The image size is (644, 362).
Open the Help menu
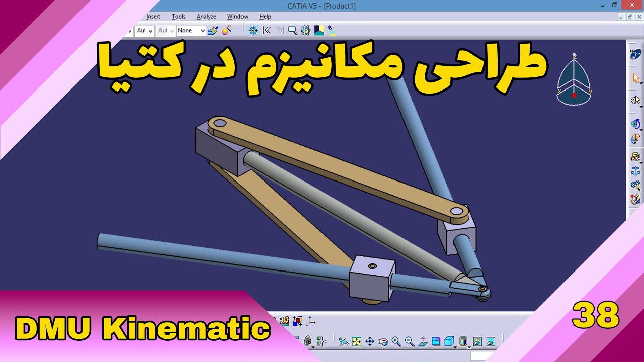point(265,17)
